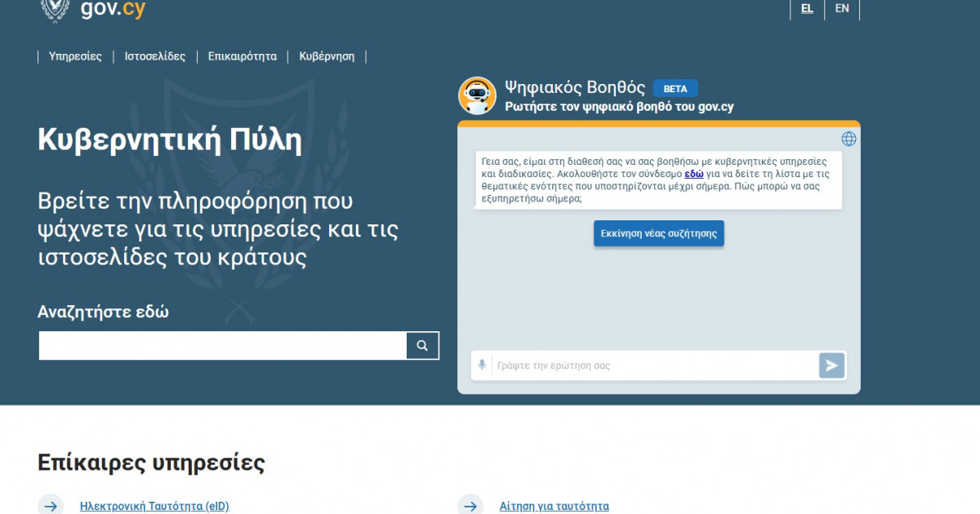Viewport: 980px width, 514px height.
Task: Follow the εδώ link in chat message
Action: tap(693, 174)
